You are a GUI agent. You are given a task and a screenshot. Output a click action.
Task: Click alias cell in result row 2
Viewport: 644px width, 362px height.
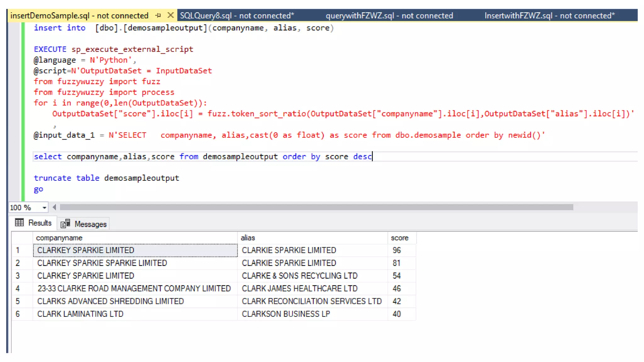pyautogui.click(x=313, y=263)
